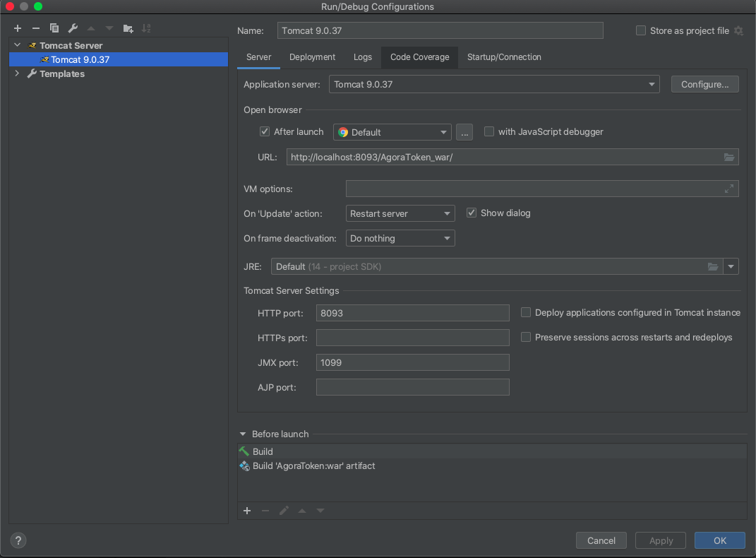The height and width of the screenshot is (558, 756).
Task: Click the Name input field
Action: pos(440,31)
